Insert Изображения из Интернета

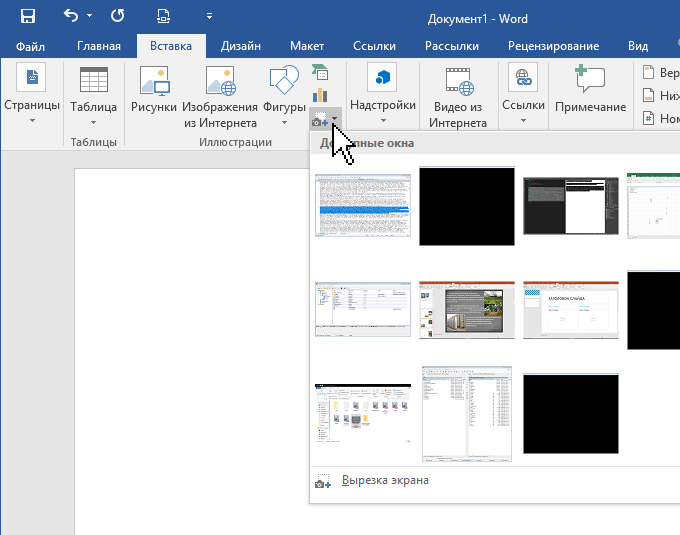220,96
